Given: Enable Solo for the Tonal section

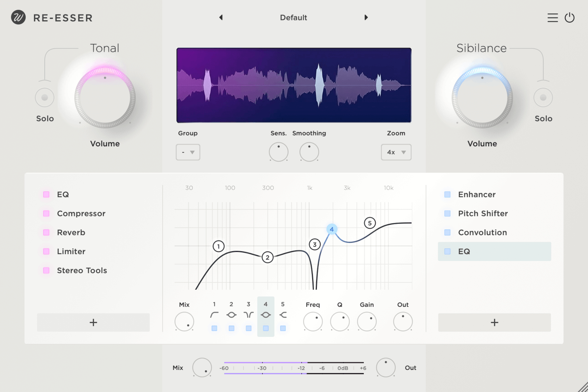Looking at the screenshot, I should point(44,97).
